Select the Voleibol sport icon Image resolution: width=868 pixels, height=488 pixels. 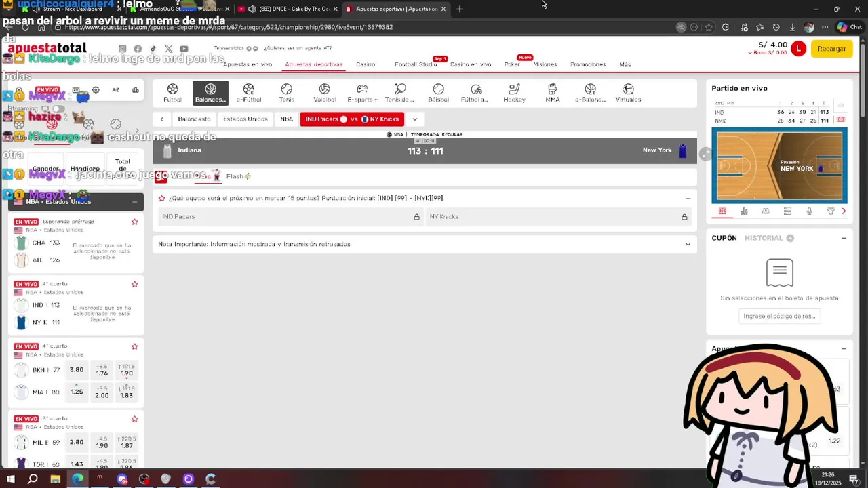point(324,93)
